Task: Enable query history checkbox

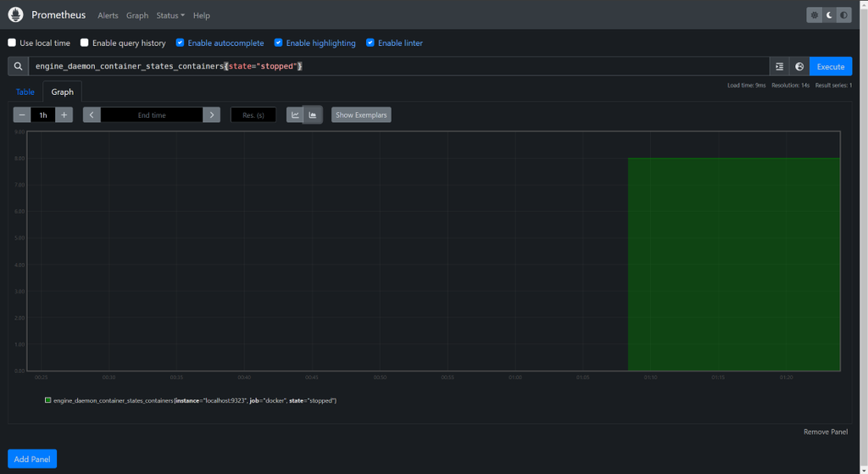Action: [84, 42]
